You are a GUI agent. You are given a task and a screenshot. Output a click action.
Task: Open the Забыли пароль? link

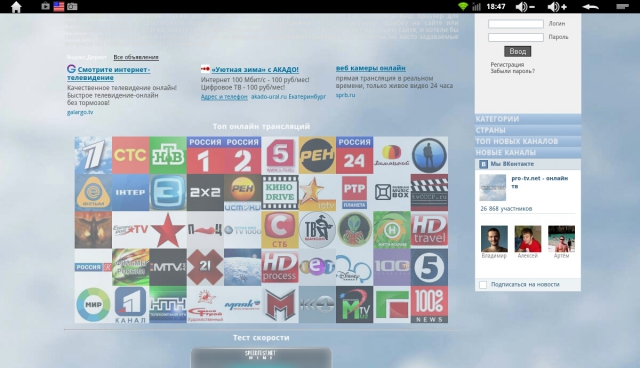[x=512, y=71]
